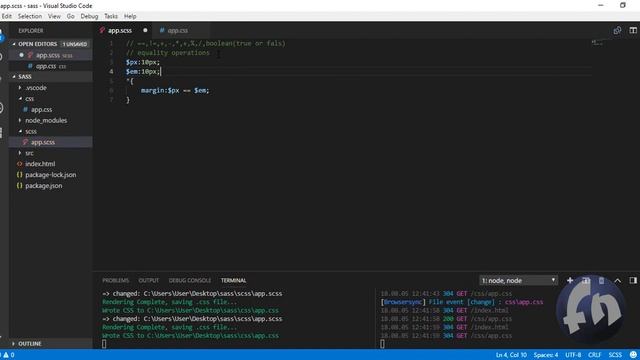Click the Sass icon on the app.scss tab
Screen dimensions: 640x360
[x=102, y=30]
